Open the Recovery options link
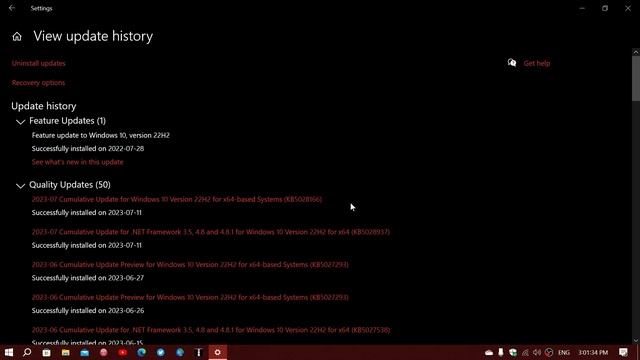The image size is (640, 360). (x=38, y=83)
